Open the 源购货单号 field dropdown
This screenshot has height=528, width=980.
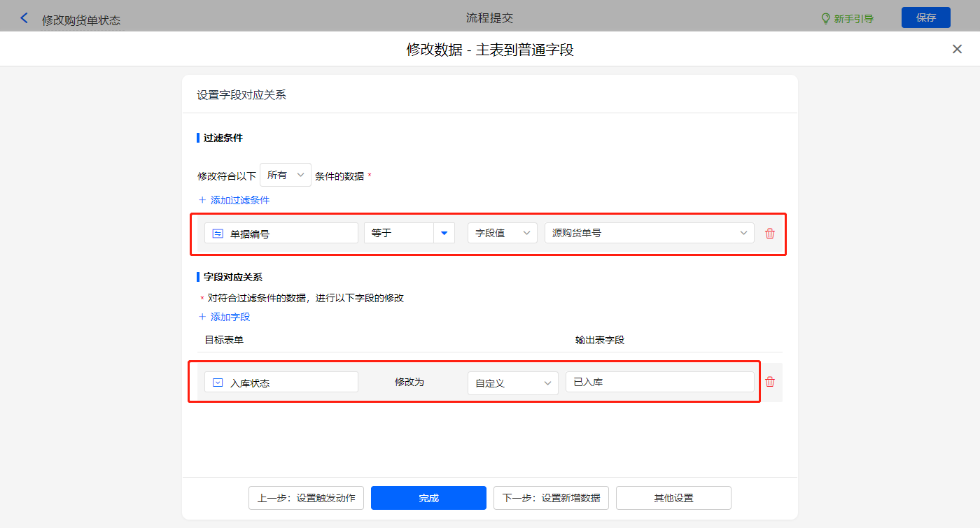[x=649, y=233]
